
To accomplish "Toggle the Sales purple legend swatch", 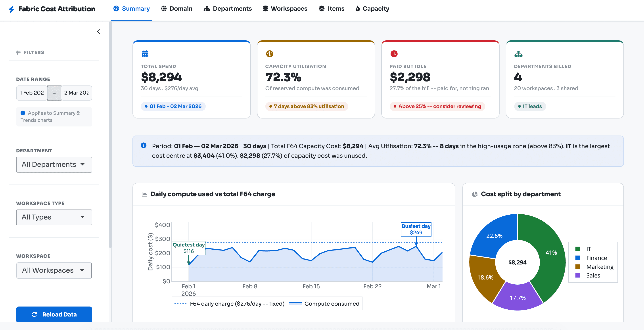I will pos(577,275).
